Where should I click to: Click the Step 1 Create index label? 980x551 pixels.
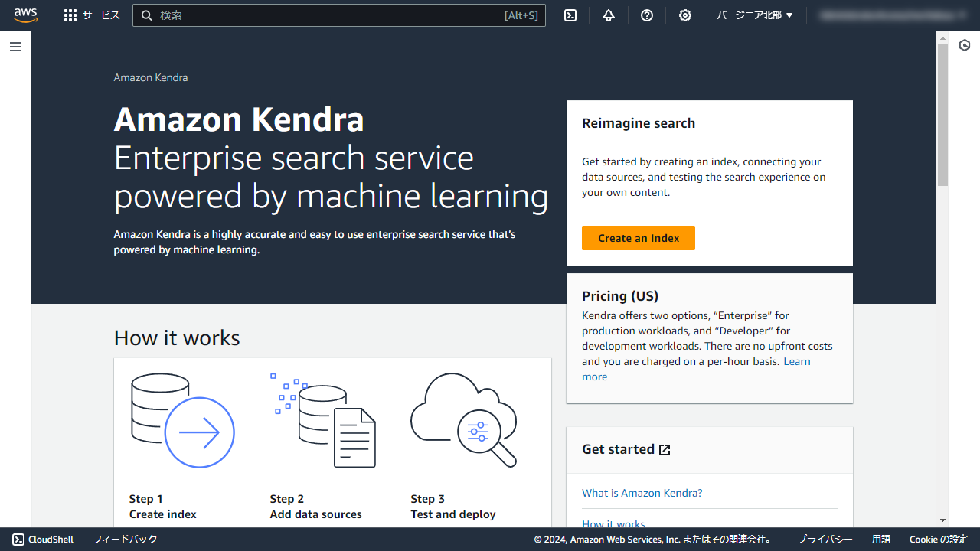163,507
